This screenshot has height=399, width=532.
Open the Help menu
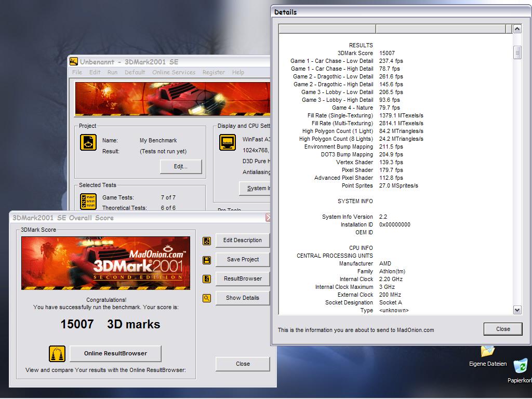point(238,72)
